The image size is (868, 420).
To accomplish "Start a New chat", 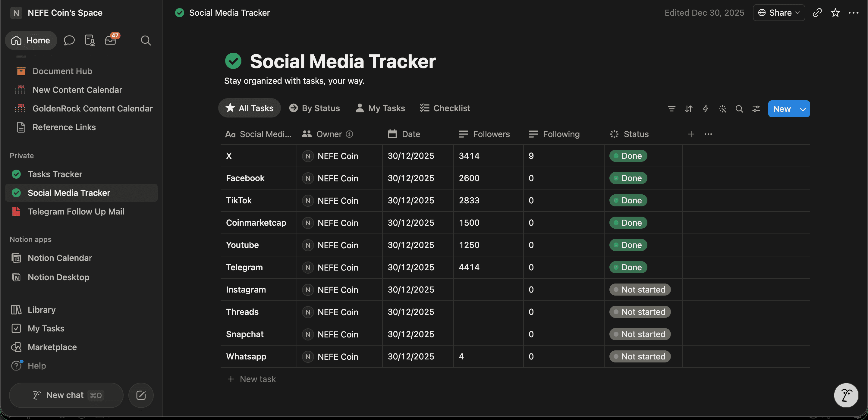I will click(66, 395).
